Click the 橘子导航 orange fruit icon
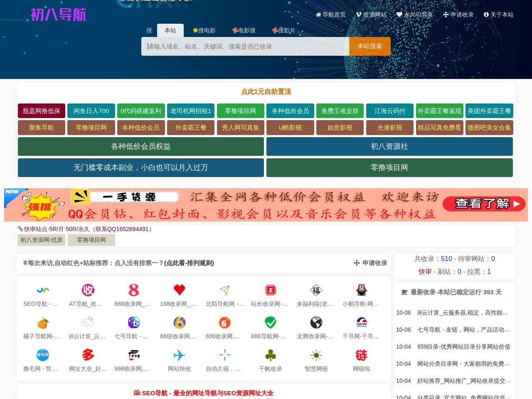The width and height of the screenshot is (532, 399). click(42, 322)
